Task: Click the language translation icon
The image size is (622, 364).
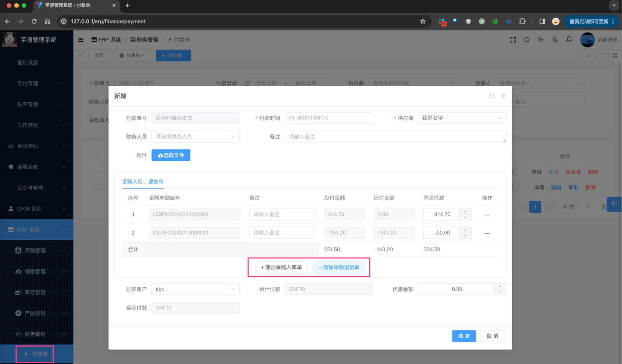Action: coord(555,40)
